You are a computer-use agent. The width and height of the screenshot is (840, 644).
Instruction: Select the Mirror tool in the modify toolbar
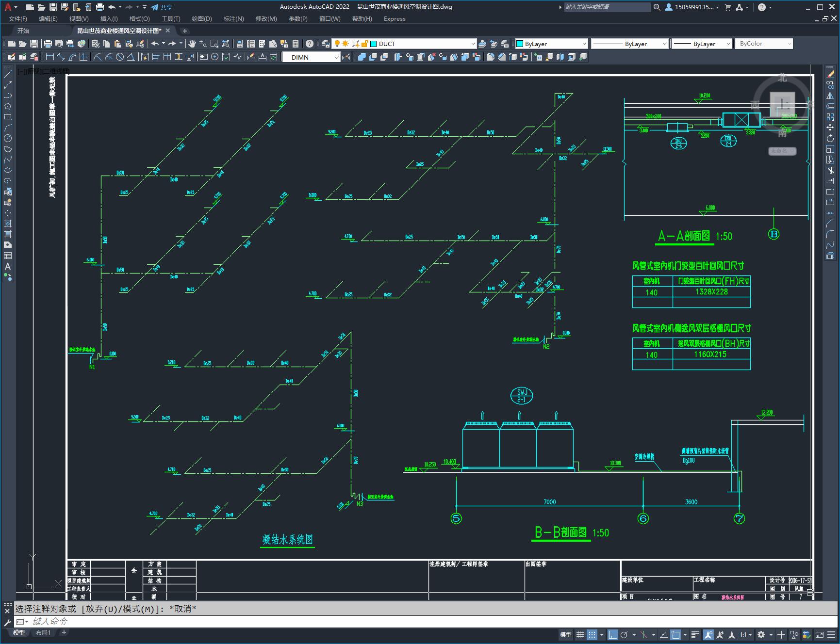tap(830, 96)
